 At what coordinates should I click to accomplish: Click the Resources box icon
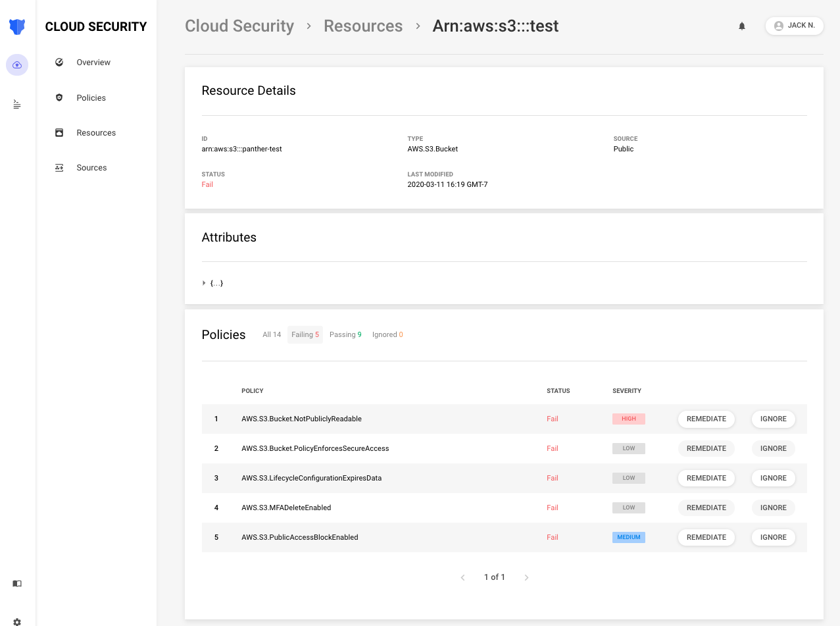point(59,132)
